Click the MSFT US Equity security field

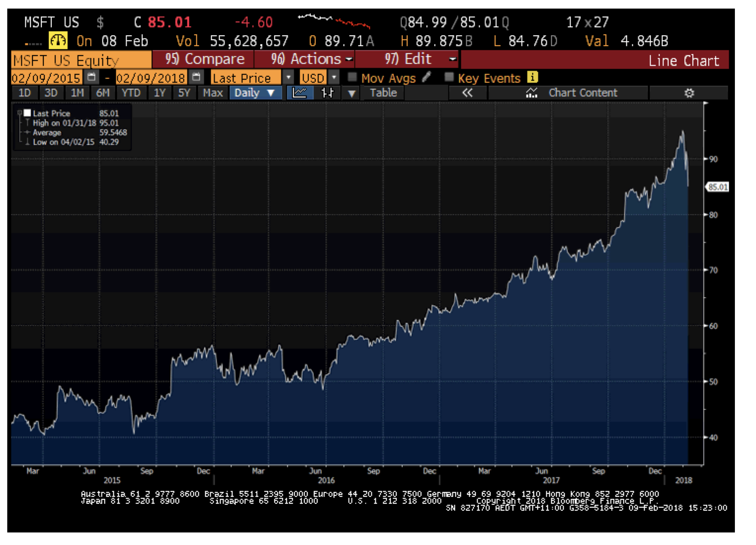81,60
